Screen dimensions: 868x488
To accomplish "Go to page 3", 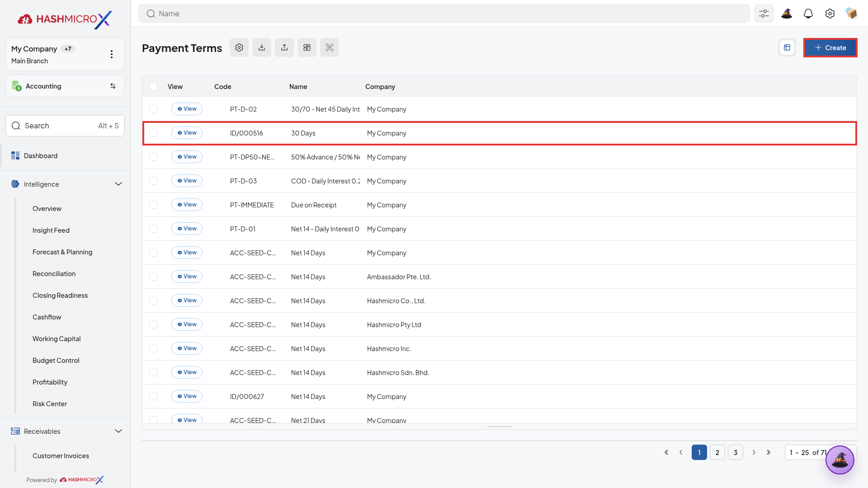I will coord(736,452).
